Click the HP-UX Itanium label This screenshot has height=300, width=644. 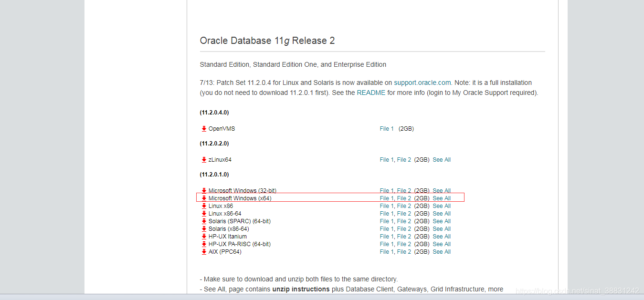tap(228, 237)
